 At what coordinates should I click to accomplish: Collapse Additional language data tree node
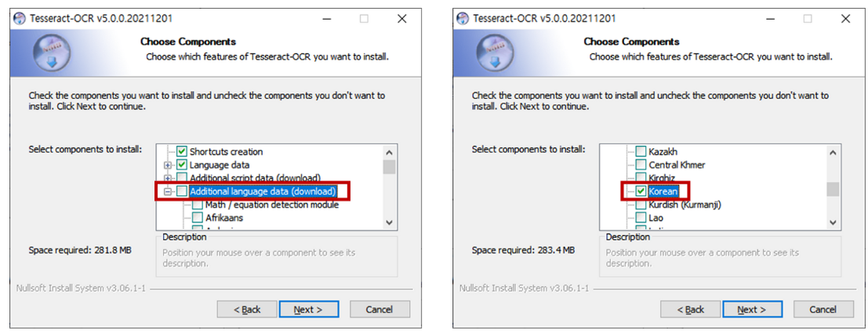pos(168,191)
